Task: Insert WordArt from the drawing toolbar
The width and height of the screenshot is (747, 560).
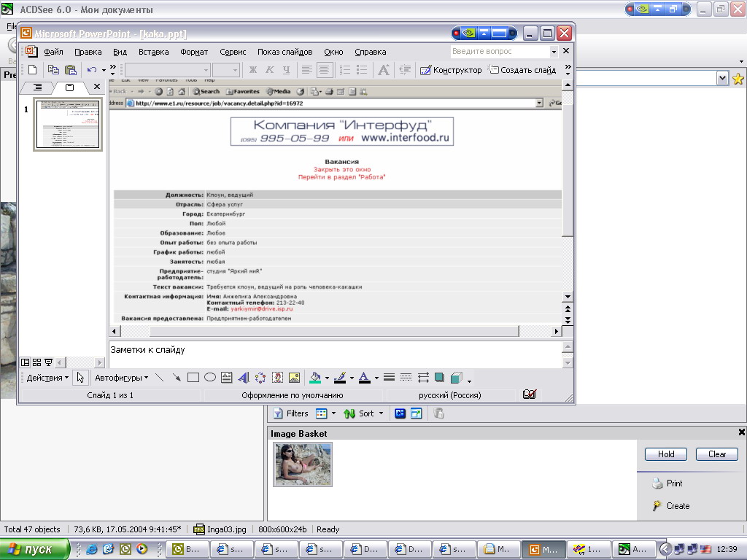Action: pyautogui.click(x=244, y=378)
